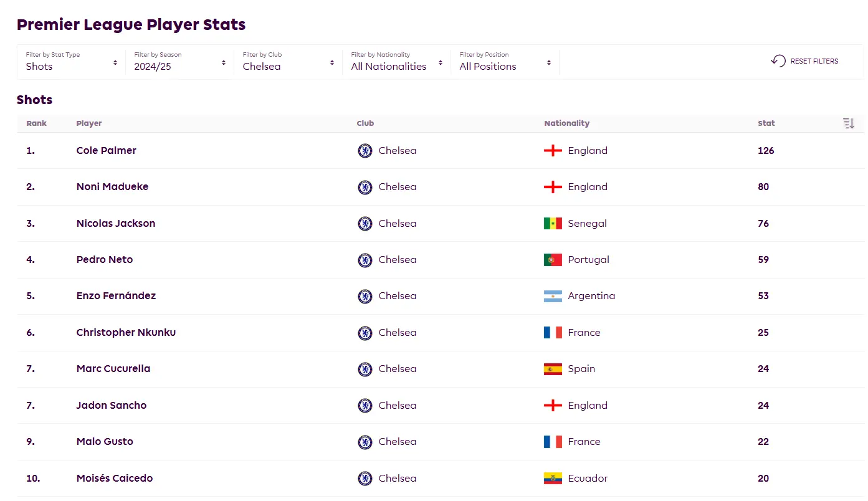
Task: Open Moisés Caicedo's player page
Action: point(115,479)
